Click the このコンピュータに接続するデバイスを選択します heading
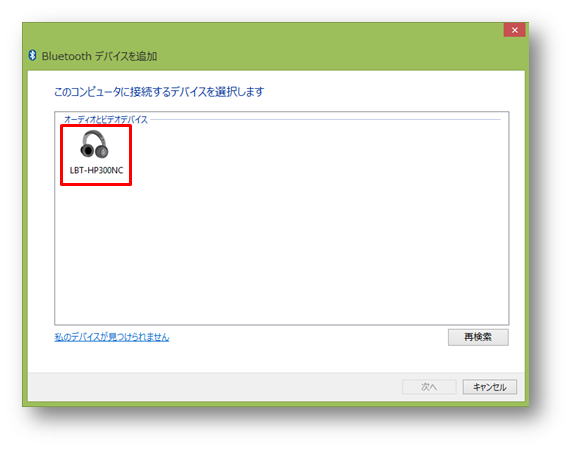571x449 pixels. 159,92
